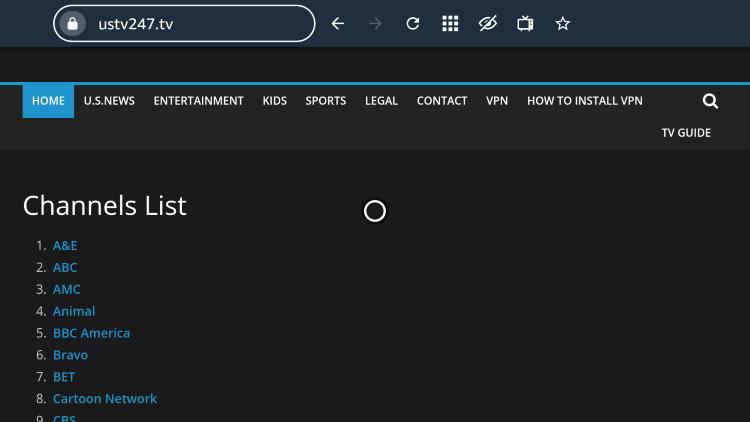
Task: Open the apps grid icon
Action: pos(450,23)
